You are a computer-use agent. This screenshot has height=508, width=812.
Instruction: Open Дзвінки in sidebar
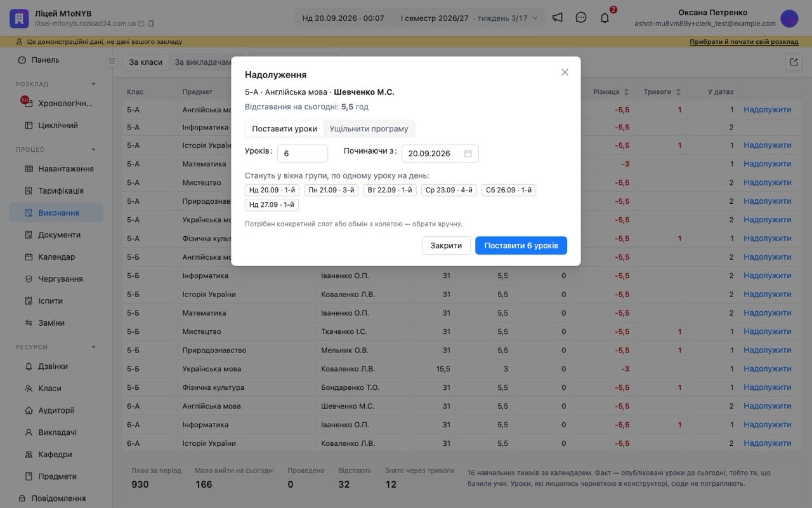(x=56, y=366)
